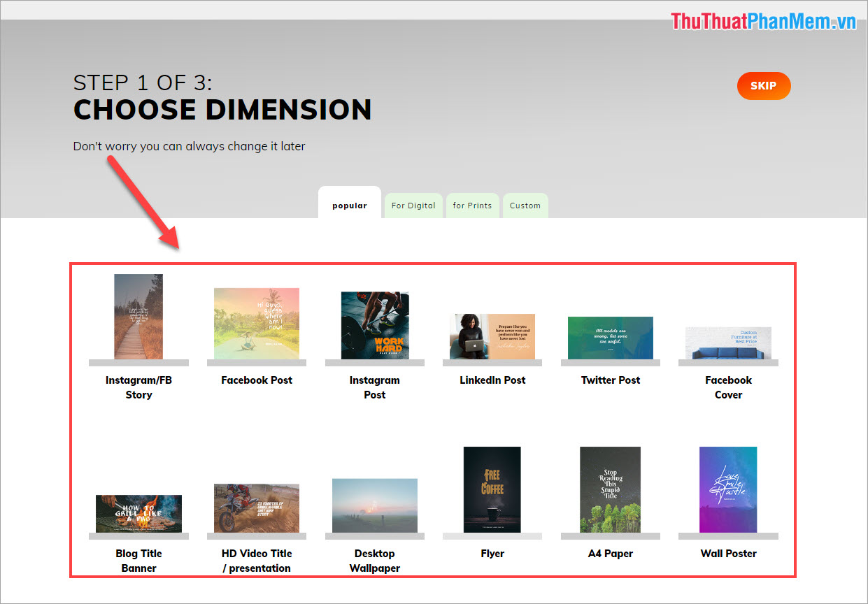Click the ThuThuatPhanMem.vn watermark logo
Image resolution: width=868 pixels, height=604 pixels.
764,22
